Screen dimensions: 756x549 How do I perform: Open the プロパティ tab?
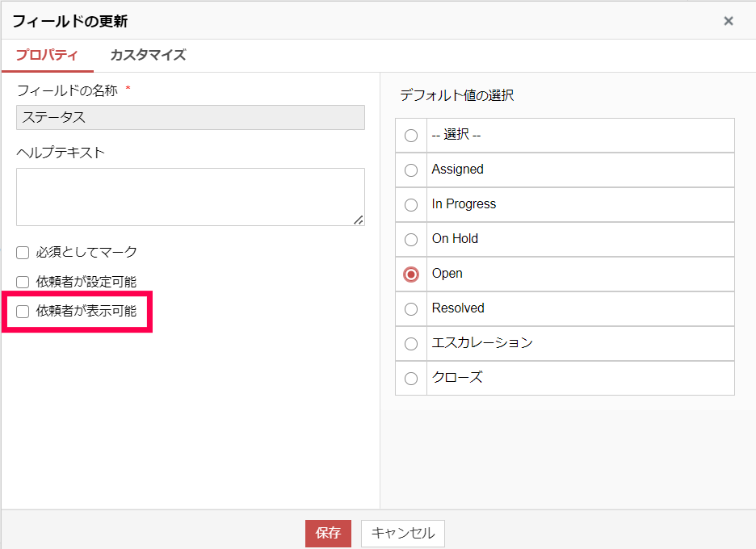click(x=47, y=56)
